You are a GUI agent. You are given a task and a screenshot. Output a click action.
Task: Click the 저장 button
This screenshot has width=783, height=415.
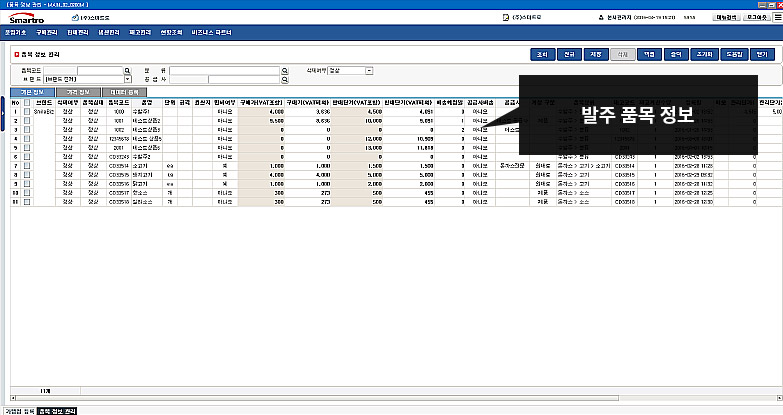point(596,54)
